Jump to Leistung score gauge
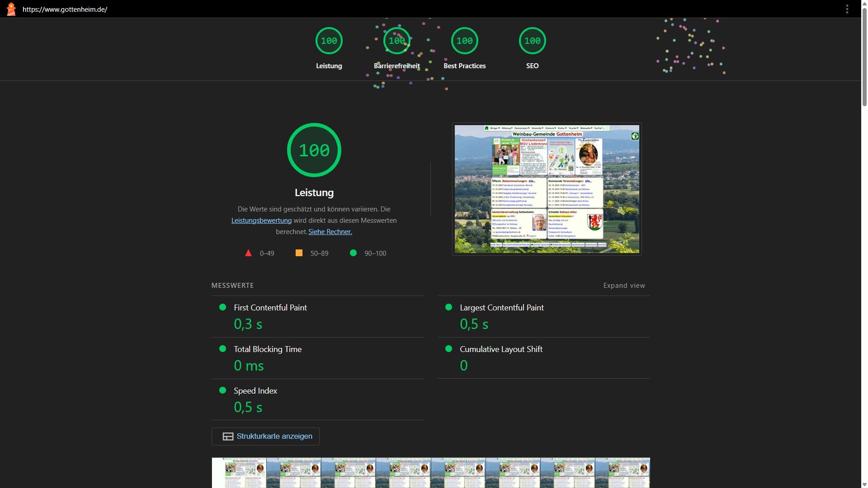The width and height of the screenshot is (868, 488). click(329, 41)
